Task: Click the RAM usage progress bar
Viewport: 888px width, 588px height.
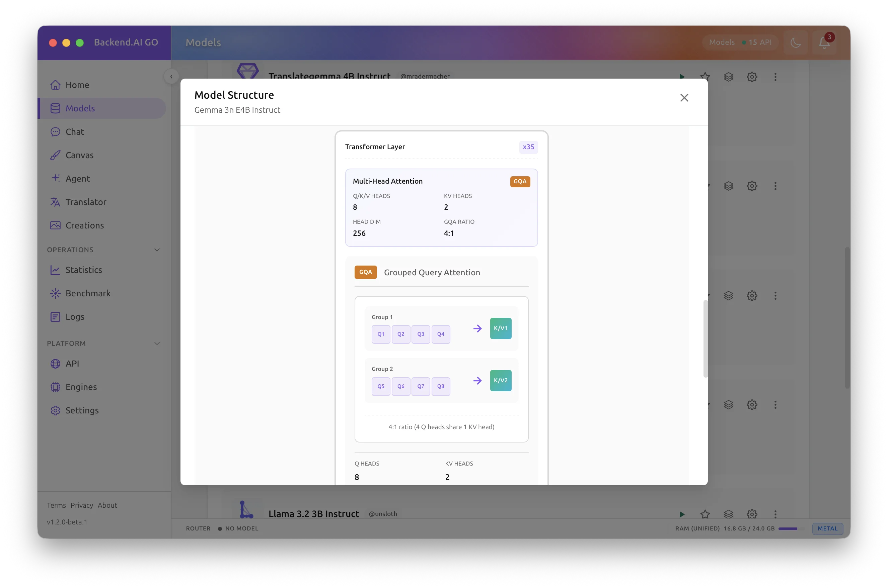Action: point(789,529)
